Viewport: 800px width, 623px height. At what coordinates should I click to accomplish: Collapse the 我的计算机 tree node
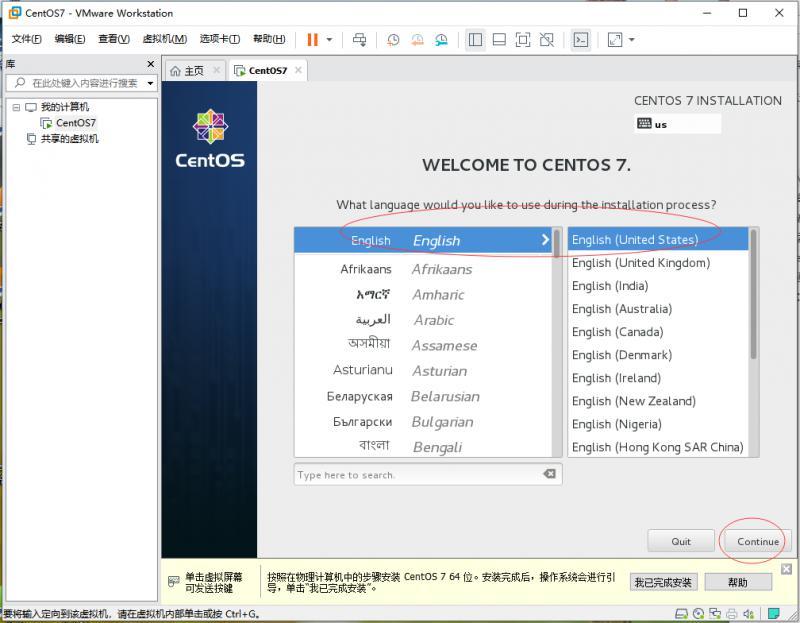(16, 108)
